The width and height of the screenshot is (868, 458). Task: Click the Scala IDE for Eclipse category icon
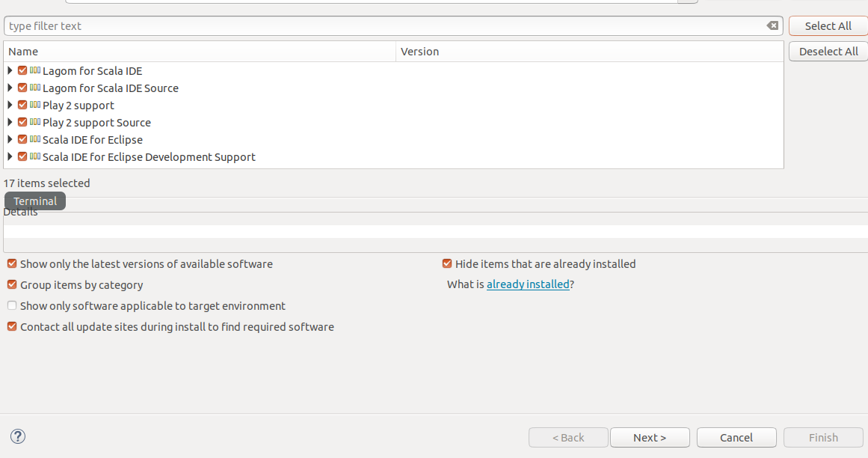[x=35, y=139]
